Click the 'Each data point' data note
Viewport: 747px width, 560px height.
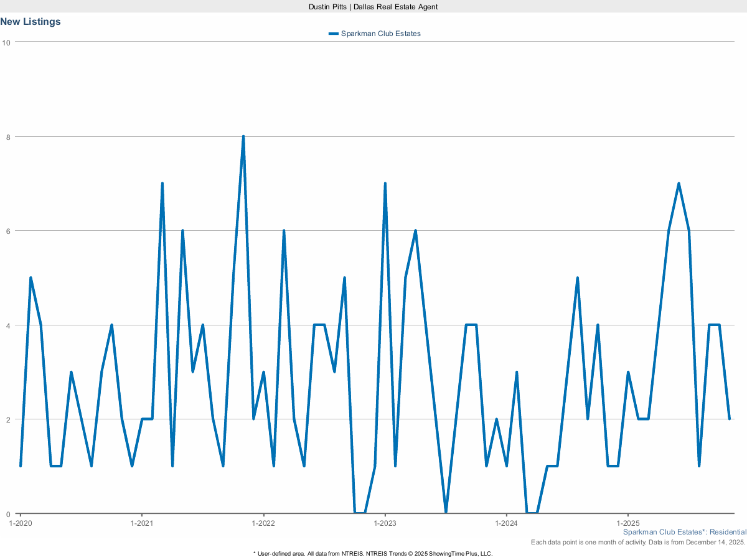pos(638,543)
